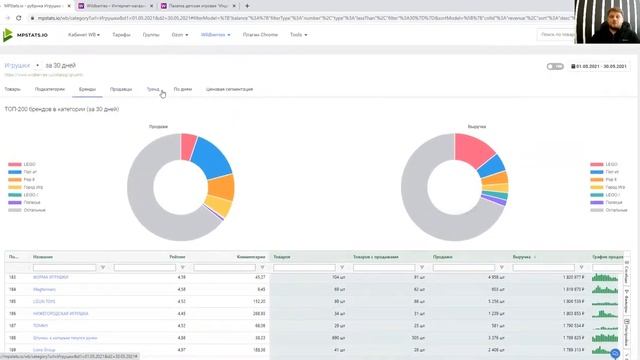The height and width of the screenshot is (360, 640).
Task: Focus the Название column filter input
Action: [64, 267]
